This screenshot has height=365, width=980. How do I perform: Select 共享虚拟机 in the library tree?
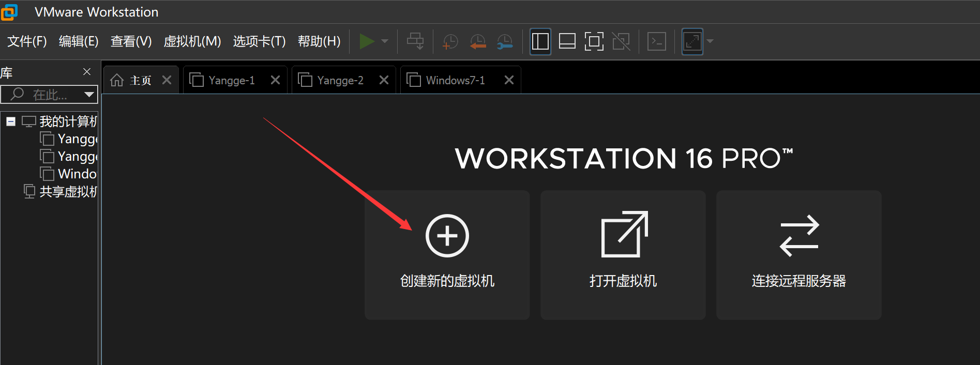click(x=68, y=192)
